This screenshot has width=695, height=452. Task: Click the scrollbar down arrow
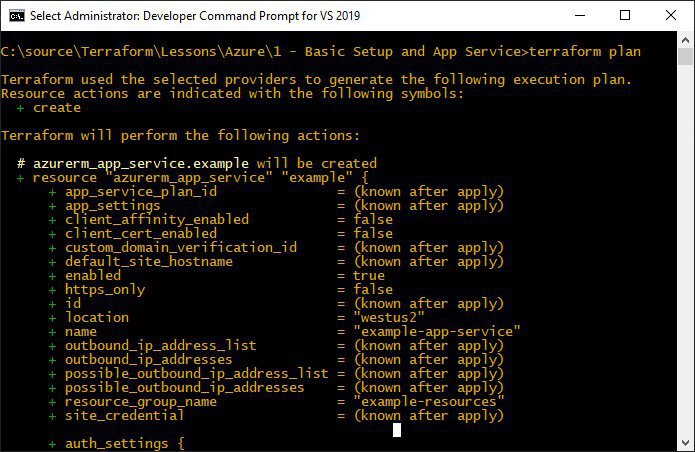(x=685, y=443)
